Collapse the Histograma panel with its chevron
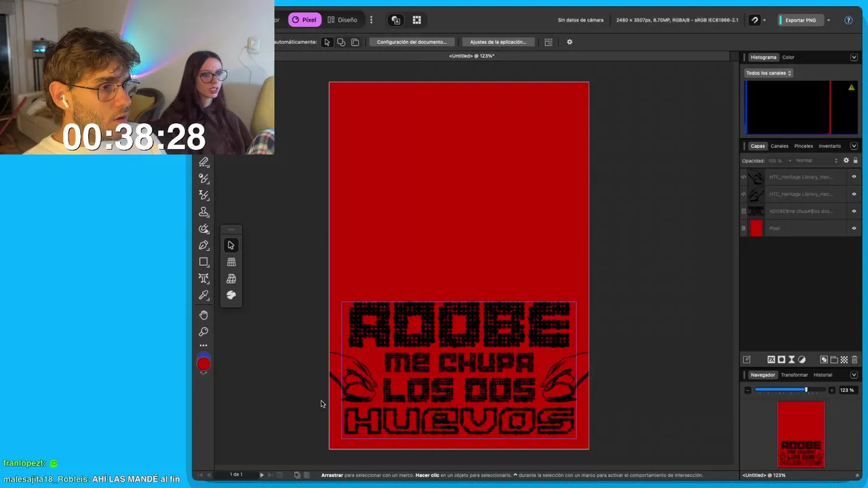 coord(854,58)
